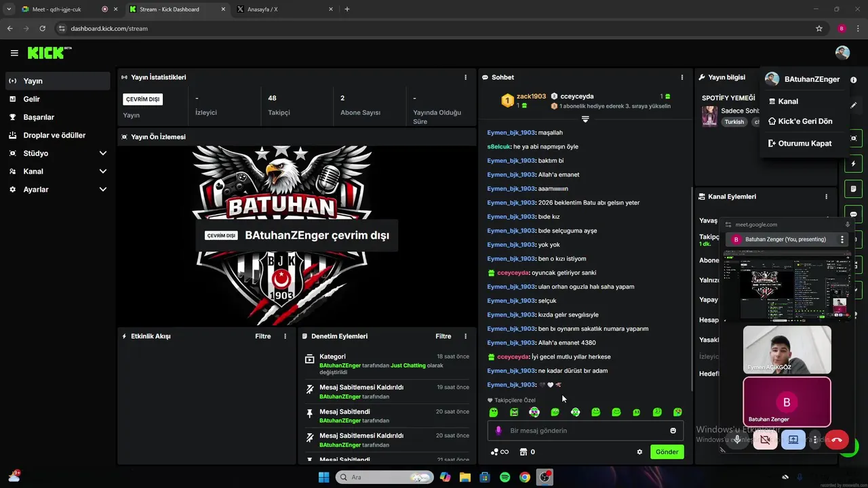Open three-dot menu of Denetim Eylemleri panel
Image resolution: width=868 pixels, height=488 pixels.
(465, 336)
